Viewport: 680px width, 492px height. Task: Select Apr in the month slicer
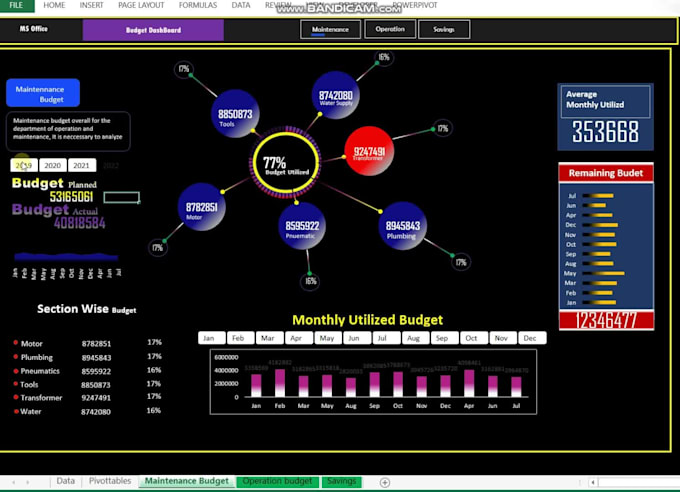point(299,338)
